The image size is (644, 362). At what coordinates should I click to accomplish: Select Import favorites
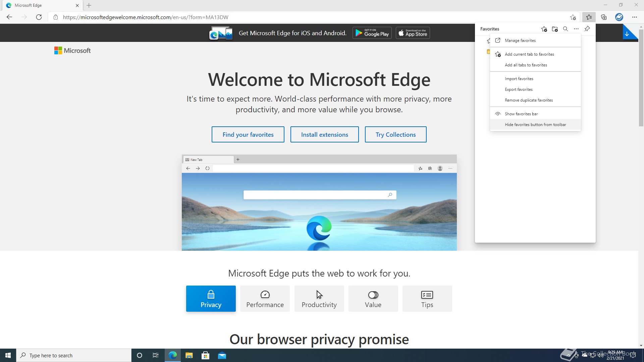pyautogui.click(x=535, y=79)
